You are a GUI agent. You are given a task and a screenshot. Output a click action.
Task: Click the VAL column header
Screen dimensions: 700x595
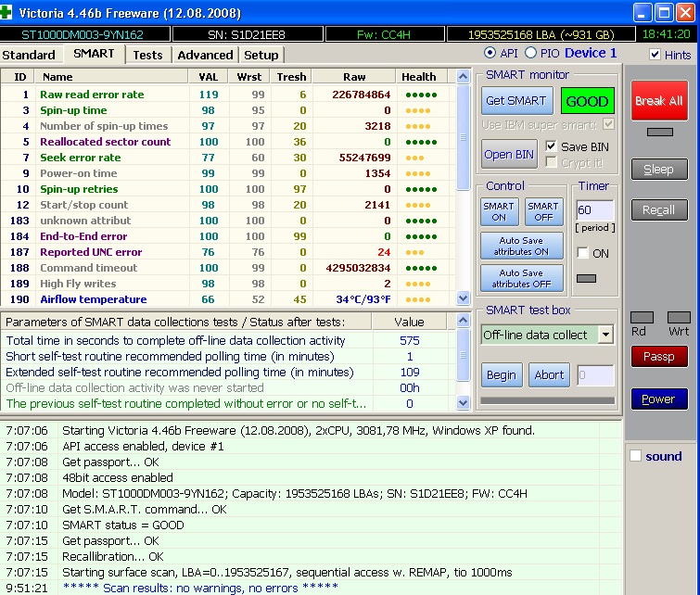(x=208, y=77)
